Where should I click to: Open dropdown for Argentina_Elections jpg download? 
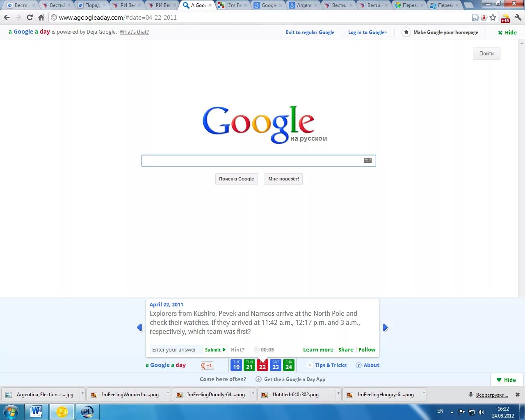point(82,394)
